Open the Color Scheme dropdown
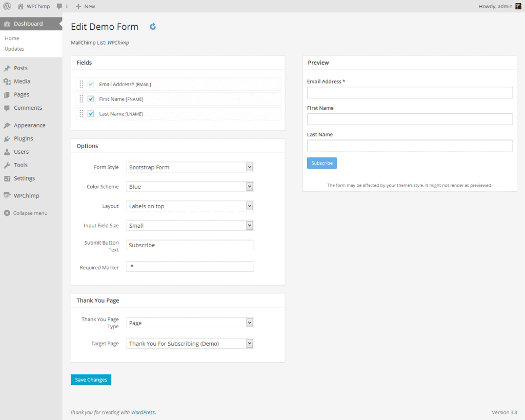This screenshot has height=420, width=525. (x=190, y=187)
